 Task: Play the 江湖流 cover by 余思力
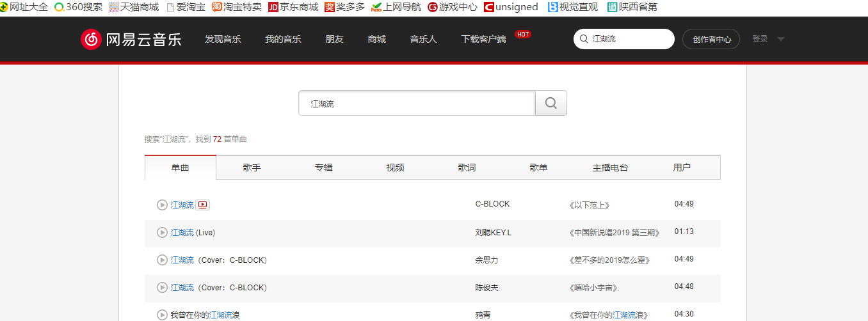(162, 260)
